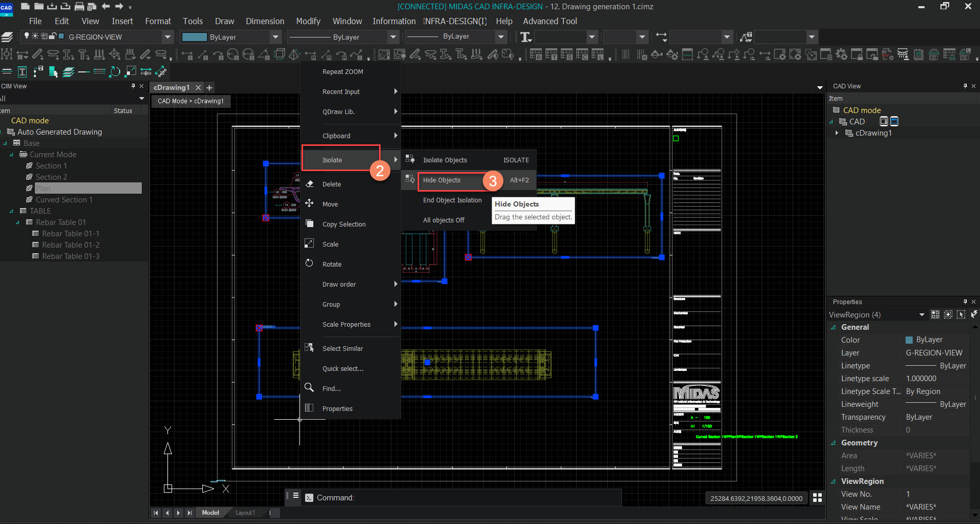Collapse the Current Mode tree node
This screenshot has height=524, width=980.
click(x=11, y=155)
